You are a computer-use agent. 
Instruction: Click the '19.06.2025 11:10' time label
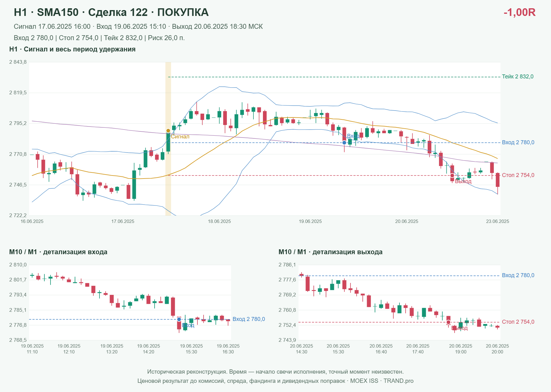[x=32, y=349]
